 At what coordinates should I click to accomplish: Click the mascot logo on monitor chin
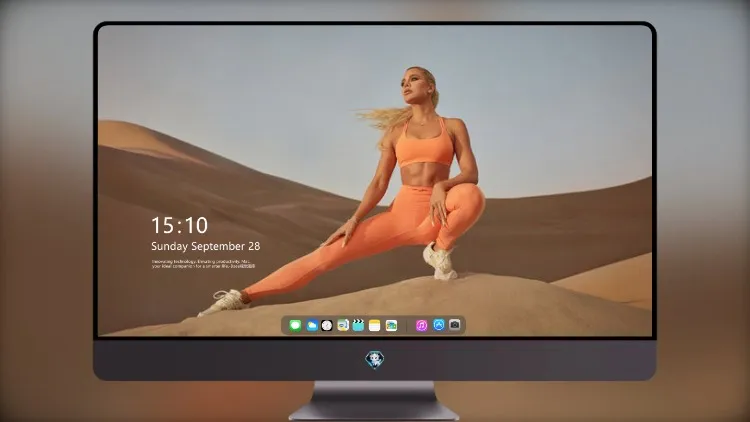[x=375, y=360]
